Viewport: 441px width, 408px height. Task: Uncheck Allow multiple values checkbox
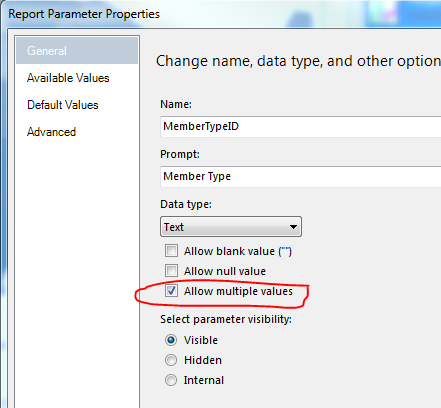[x=171, y=291]
